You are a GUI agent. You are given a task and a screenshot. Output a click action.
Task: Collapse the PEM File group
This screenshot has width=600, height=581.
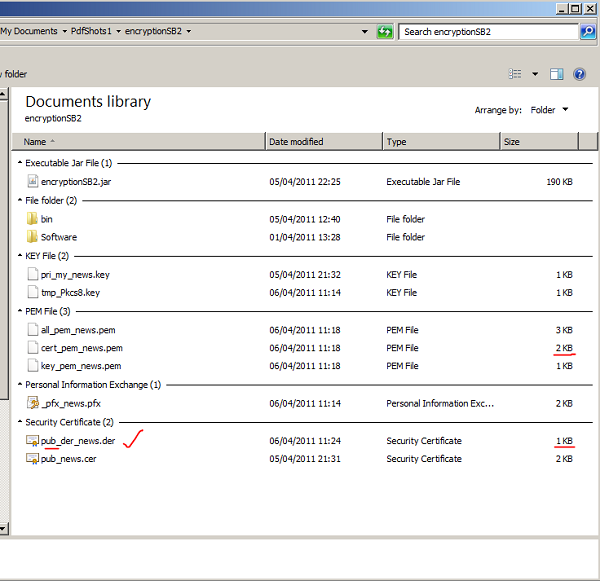(20, 311)
